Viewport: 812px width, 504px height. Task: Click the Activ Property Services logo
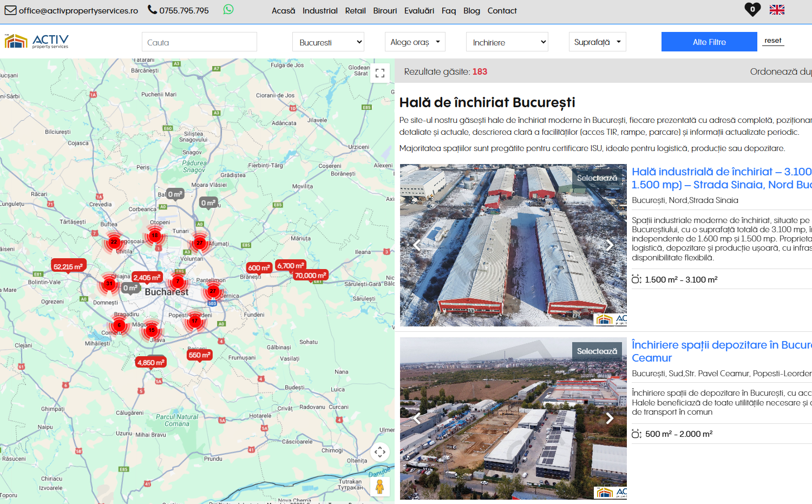click(x=37, y=42)
